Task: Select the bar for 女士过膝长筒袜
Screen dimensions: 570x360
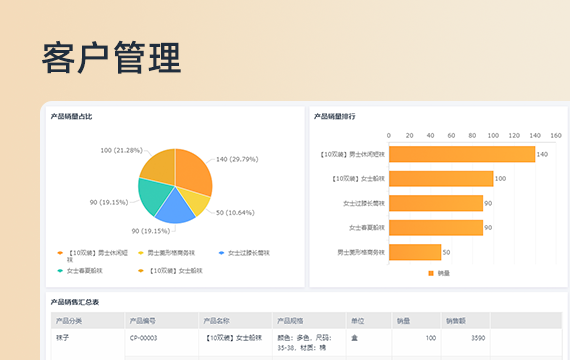Action: pyautogui.click(x=436, y=203)
